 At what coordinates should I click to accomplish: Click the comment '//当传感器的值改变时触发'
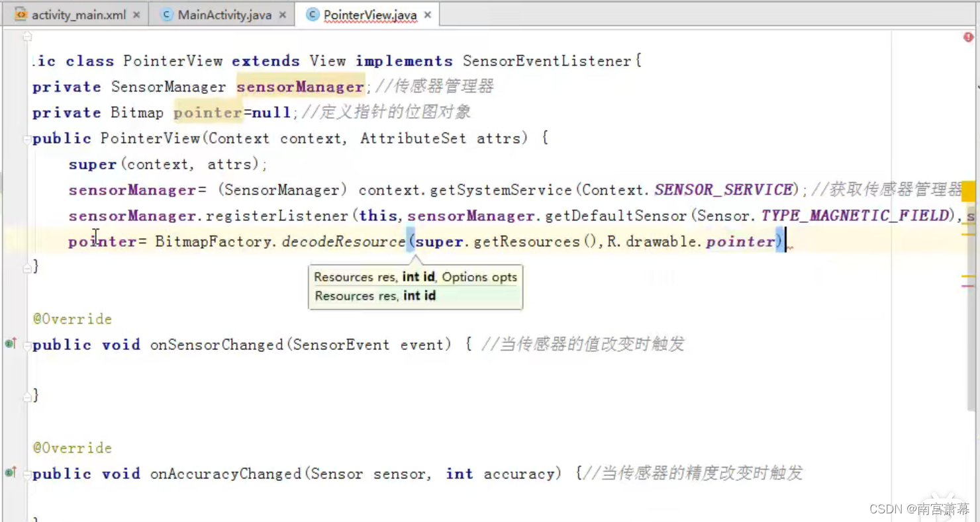pos(583,345)
